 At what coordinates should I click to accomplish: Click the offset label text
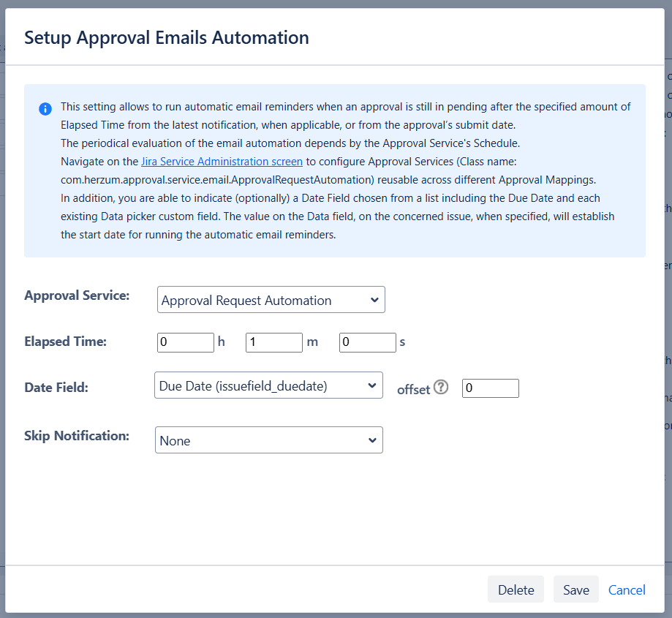coord(413,390)
